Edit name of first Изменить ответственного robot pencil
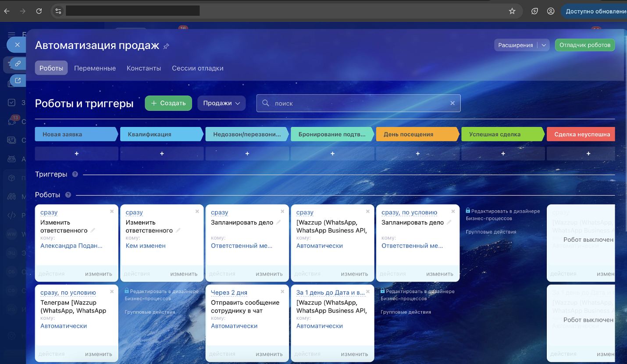The width and height of the screenshot is (627, 364). tap(93, 230)
